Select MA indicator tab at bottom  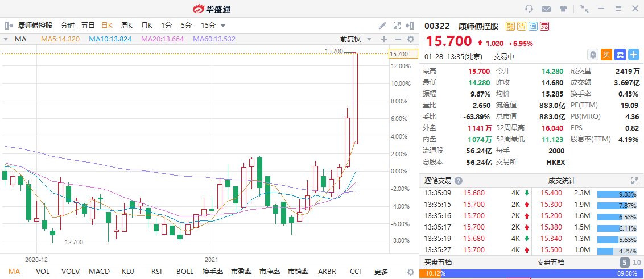(14, 272)
